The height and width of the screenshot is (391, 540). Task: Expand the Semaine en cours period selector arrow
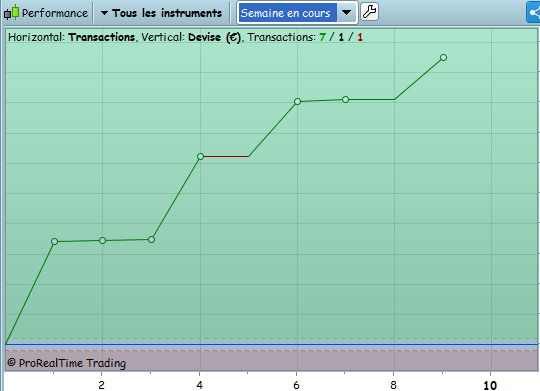pyautogui.click(x=346, y=13)
